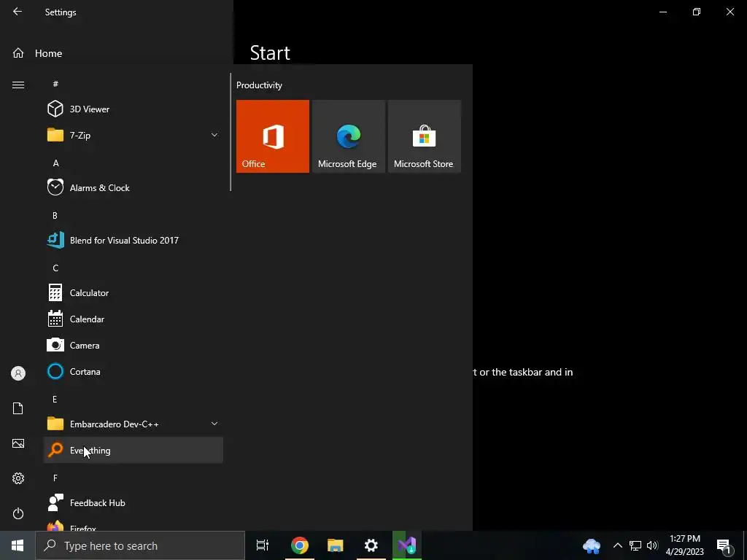Expand the 7-Zip folder chevron
Image resolution: width=747 pixels, height=560 pixels.
tap(214, 135)
